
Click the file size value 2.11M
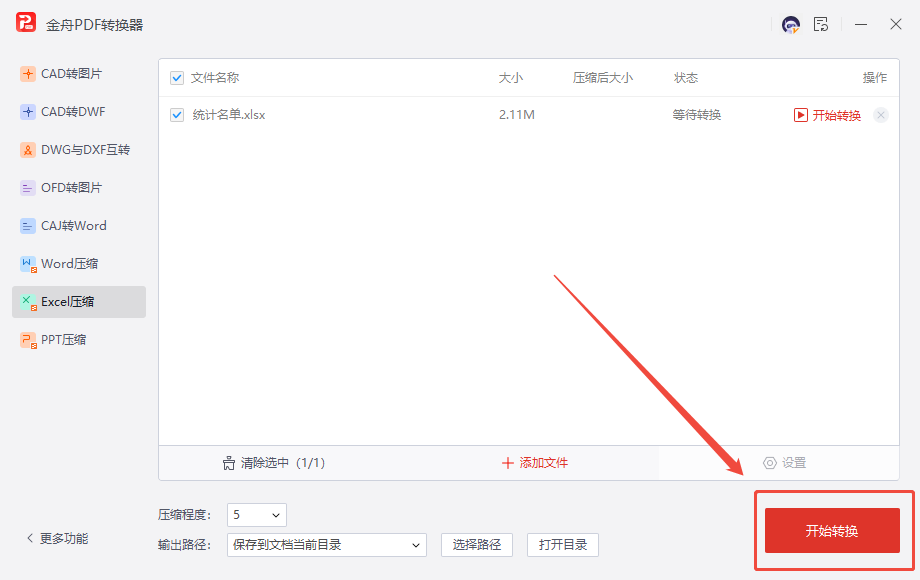click(x=517, y=115)
